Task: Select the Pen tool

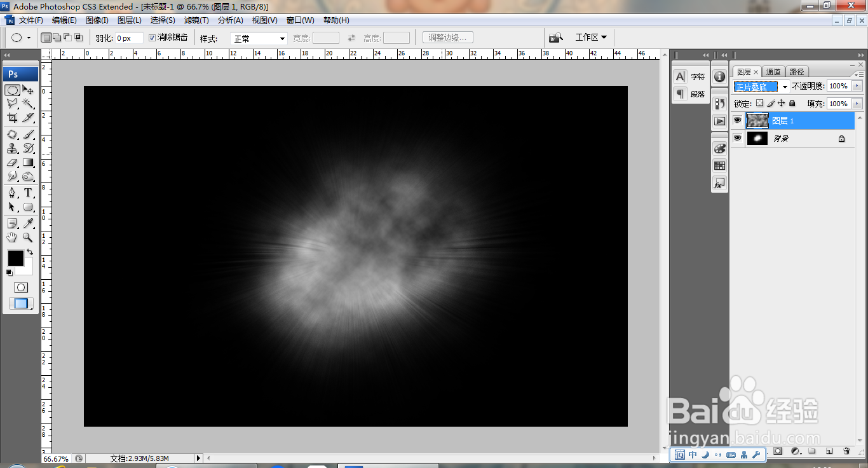Action: click(x=13, y=193)
